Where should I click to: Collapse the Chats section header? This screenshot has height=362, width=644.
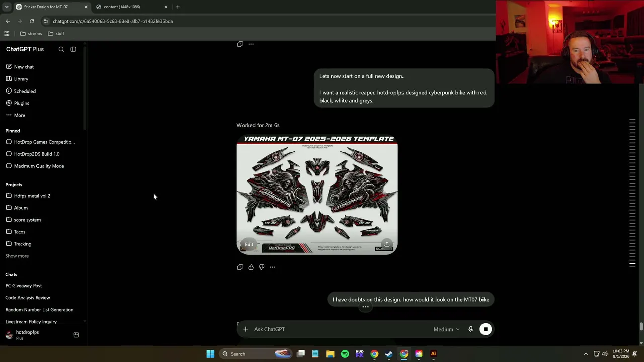click(11, 275)
